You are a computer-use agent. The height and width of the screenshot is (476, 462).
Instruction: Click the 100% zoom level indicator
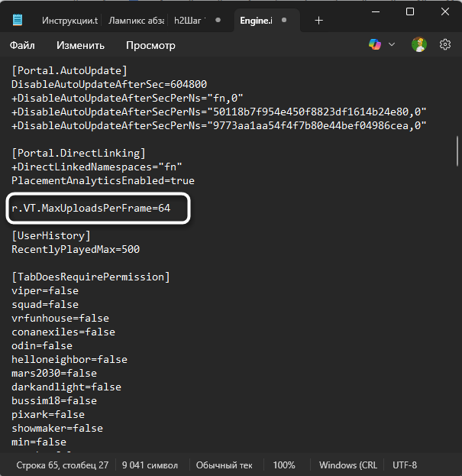point(284,465)
